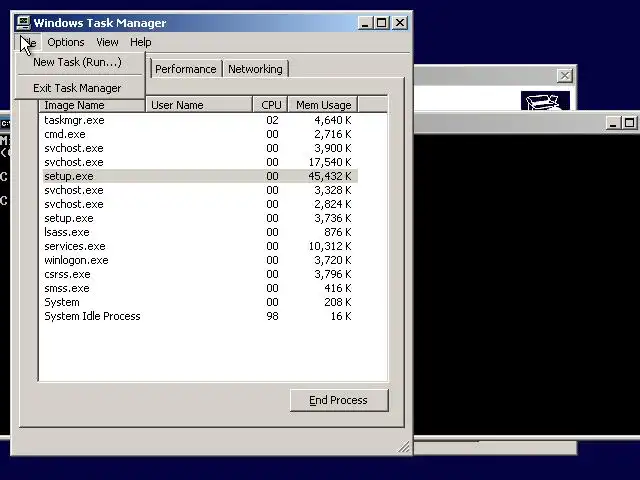Select the smss.exe process row
The width and height of the screenshot is (640, 480).
[x=200, y=288]
